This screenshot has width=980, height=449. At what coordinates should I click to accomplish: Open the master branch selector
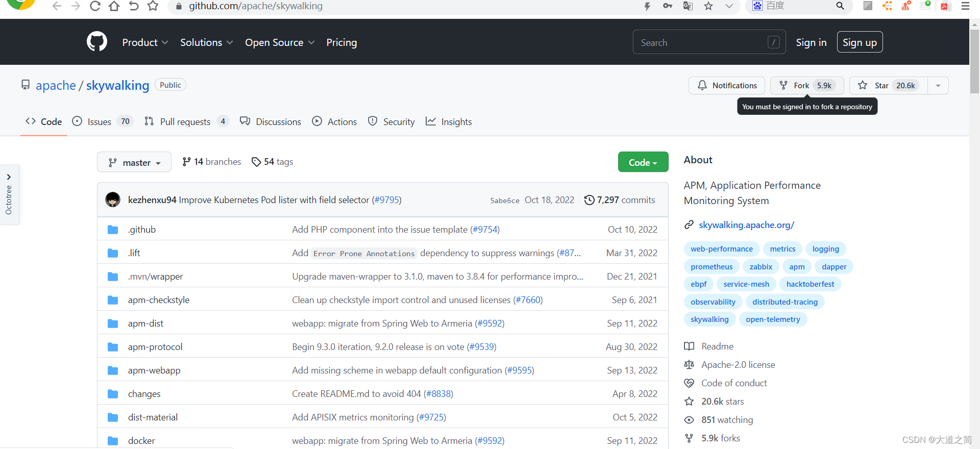tap(134, 162)
